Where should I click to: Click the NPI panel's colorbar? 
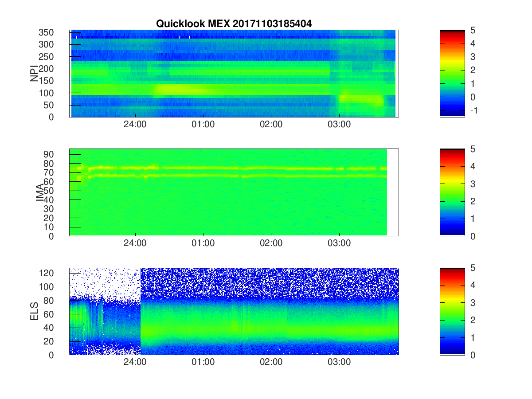point(452,74)
